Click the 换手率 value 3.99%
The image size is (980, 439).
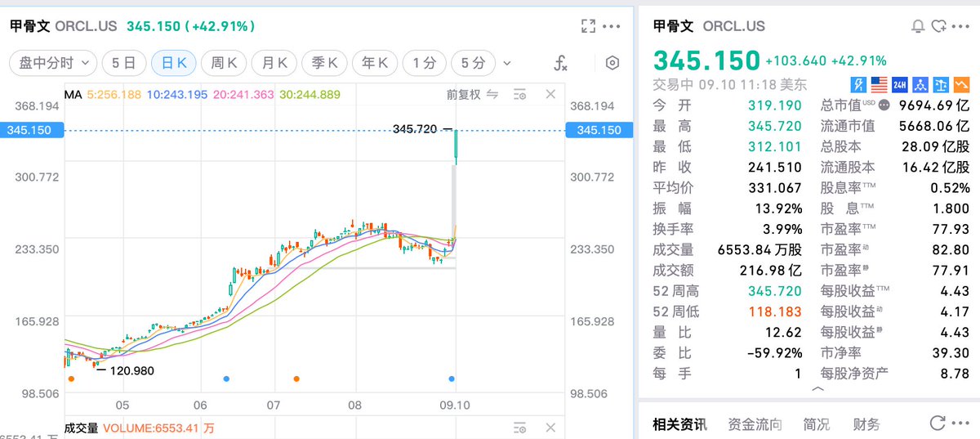[x=781, y=229]
